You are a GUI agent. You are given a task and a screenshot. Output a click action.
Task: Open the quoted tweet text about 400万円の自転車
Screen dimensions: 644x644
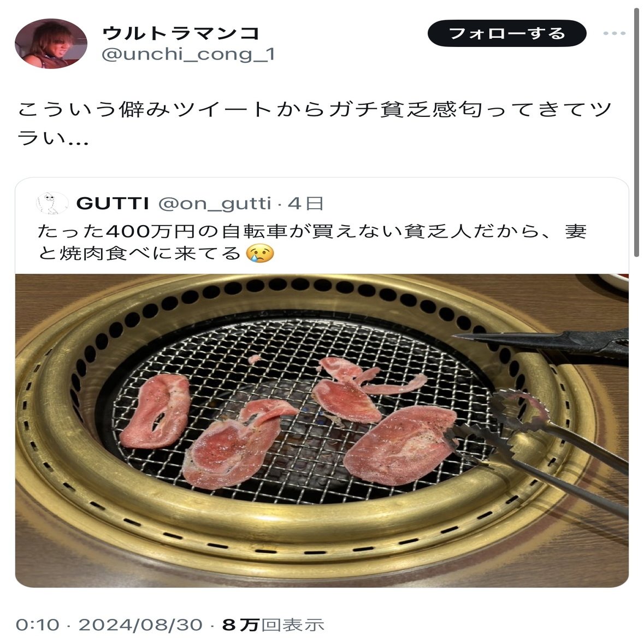pyautogui.click(x=312, y=243)
